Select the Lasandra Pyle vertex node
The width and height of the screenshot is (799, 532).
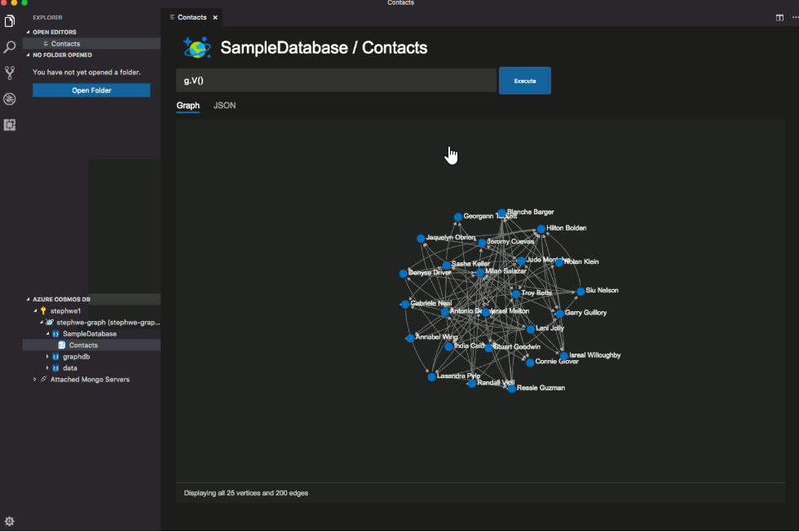point(431,376)
